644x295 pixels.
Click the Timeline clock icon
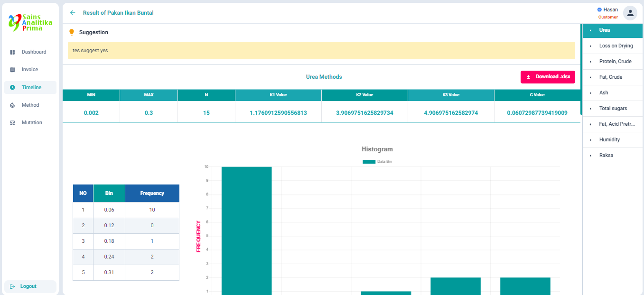[x=13, y=87]
